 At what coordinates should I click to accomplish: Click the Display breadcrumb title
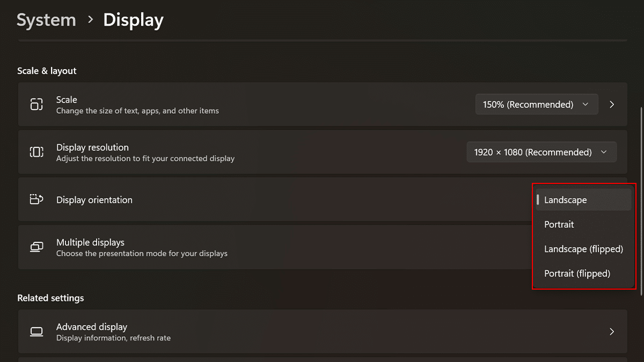click(133, 20)
